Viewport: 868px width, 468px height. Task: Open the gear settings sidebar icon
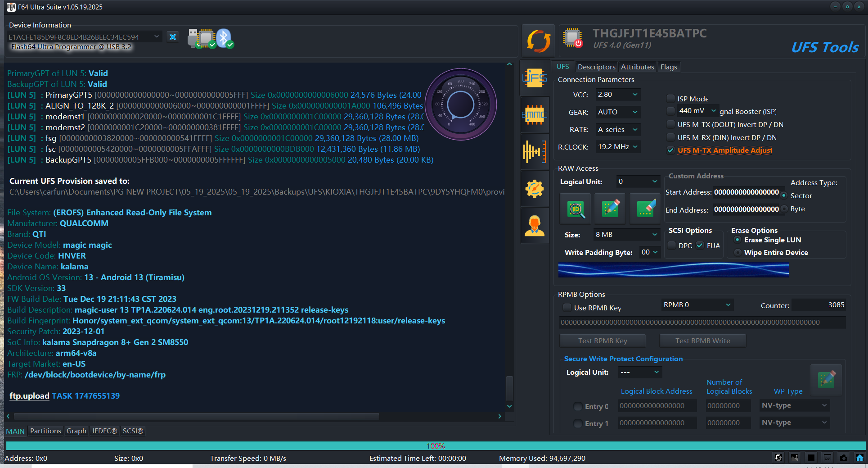(x=535, y=189)
